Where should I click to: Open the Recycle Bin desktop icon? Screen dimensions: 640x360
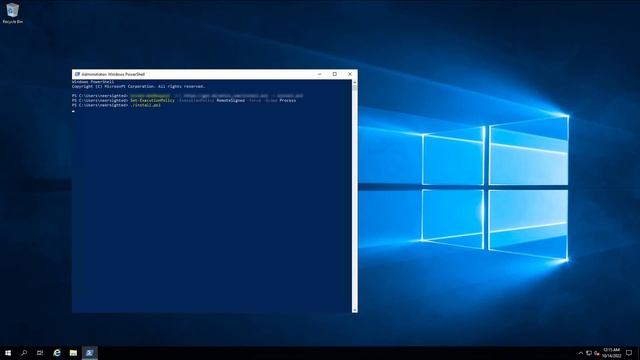pos(12,13)
